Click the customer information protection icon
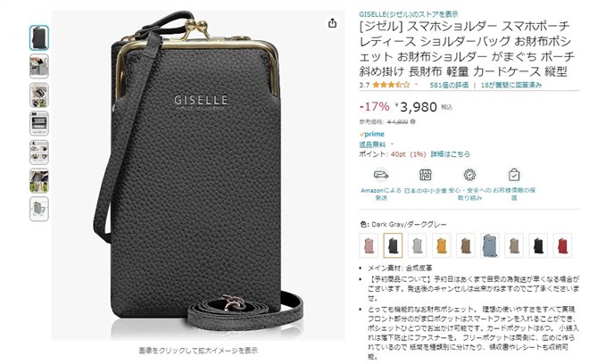The image size is (589, 364). coord(514,175)
